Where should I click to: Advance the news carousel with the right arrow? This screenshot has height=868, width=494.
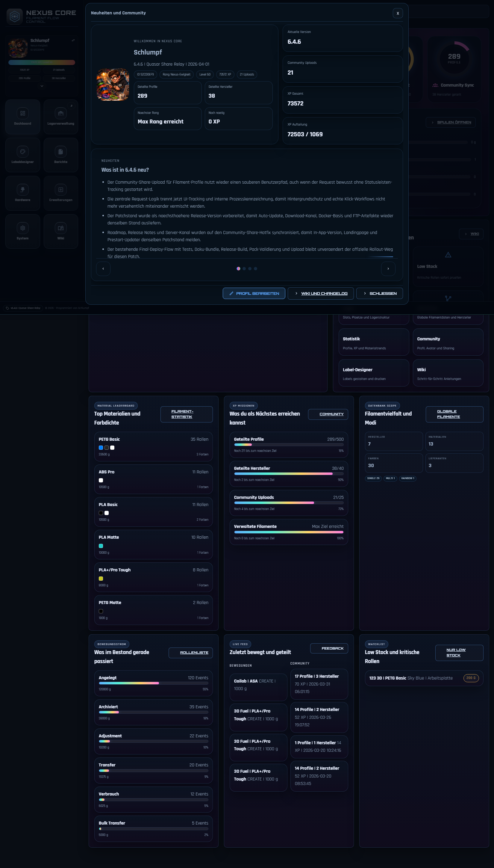[388, 268]
